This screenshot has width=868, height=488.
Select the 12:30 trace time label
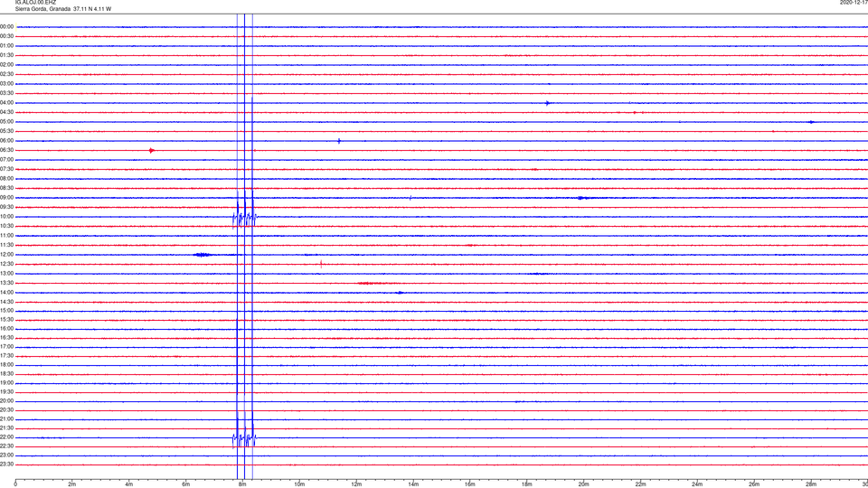(6, 264)
